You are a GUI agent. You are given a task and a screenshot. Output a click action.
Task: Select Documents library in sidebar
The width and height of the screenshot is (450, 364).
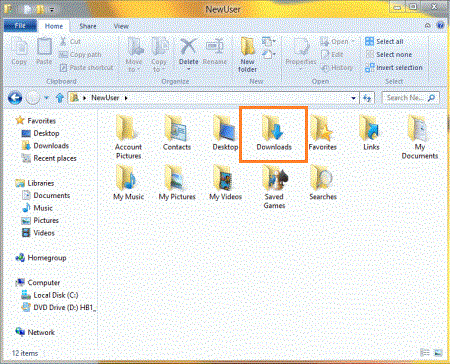[46, 195]
